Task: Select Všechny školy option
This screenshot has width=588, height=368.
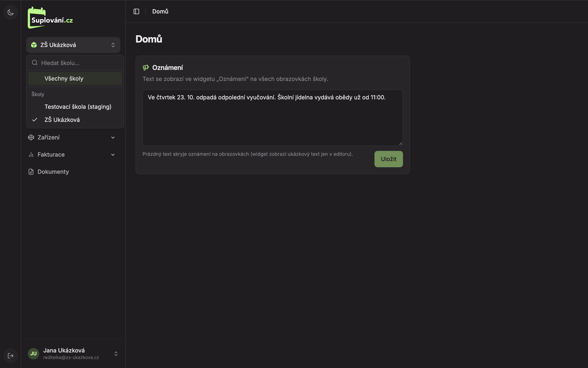Action: 75,79
